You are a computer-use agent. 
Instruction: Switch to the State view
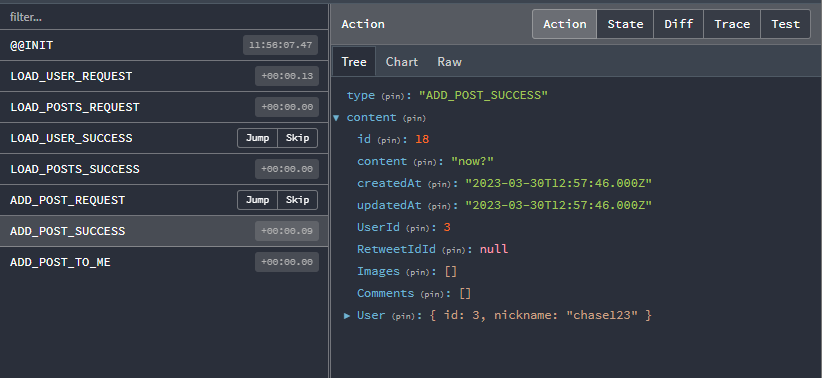(x=625, y=24)
